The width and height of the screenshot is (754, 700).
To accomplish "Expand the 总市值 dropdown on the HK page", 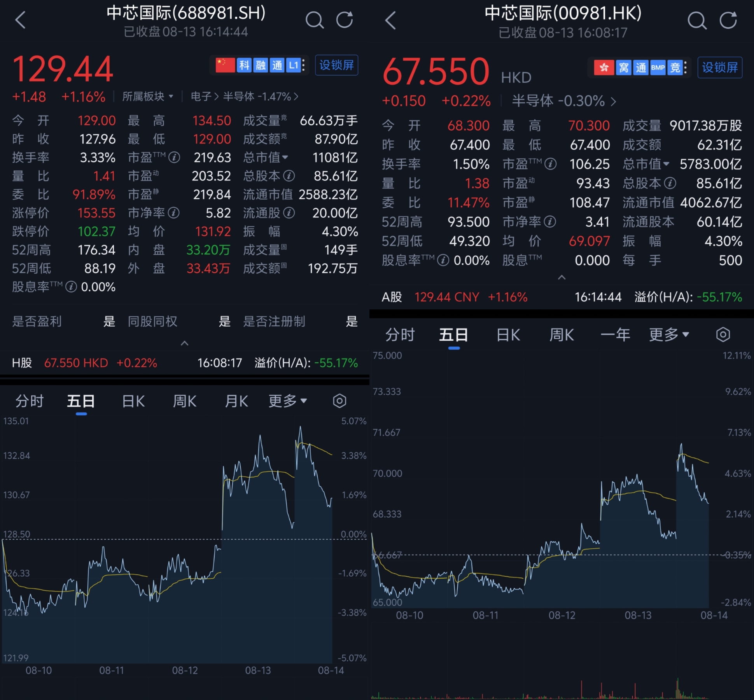I will tap(646, 164).
